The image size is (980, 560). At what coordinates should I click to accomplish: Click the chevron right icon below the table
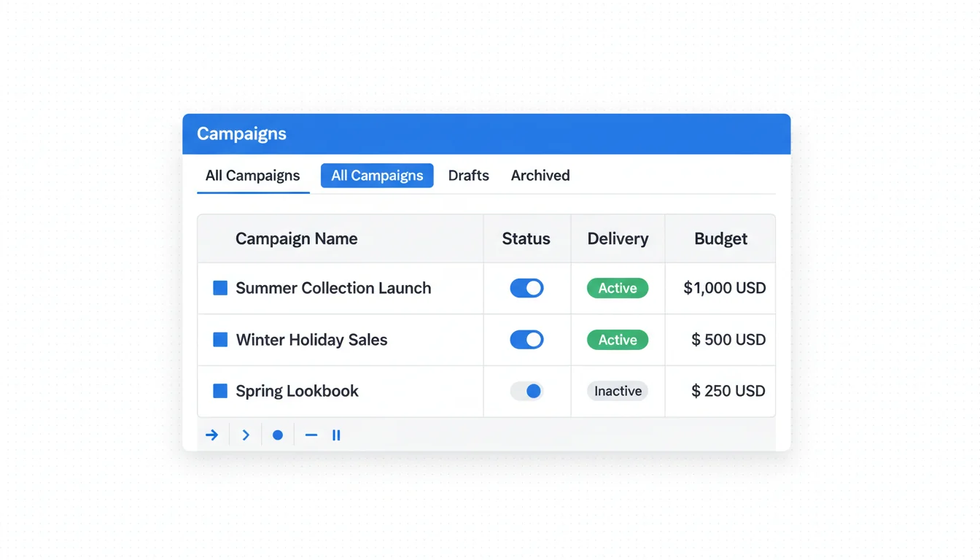click(246, 435)
